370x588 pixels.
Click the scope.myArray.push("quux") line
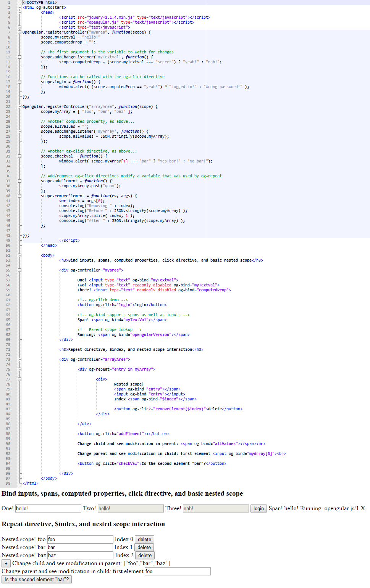pos(90,186)
